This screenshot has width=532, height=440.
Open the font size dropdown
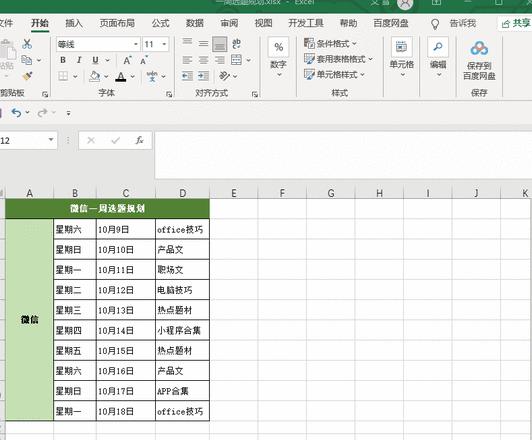pyautogui.click(x=164, y=44)
